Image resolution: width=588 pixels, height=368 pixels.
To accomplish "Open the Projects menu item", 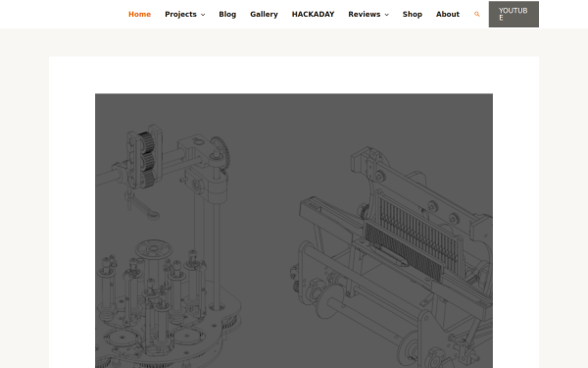I will (x=180, y=15).
